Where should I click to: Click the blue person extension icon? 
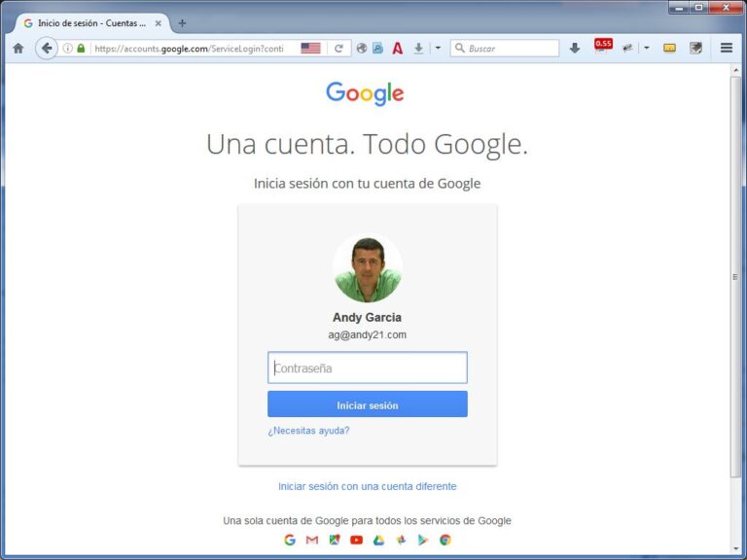tap(377, 48)
